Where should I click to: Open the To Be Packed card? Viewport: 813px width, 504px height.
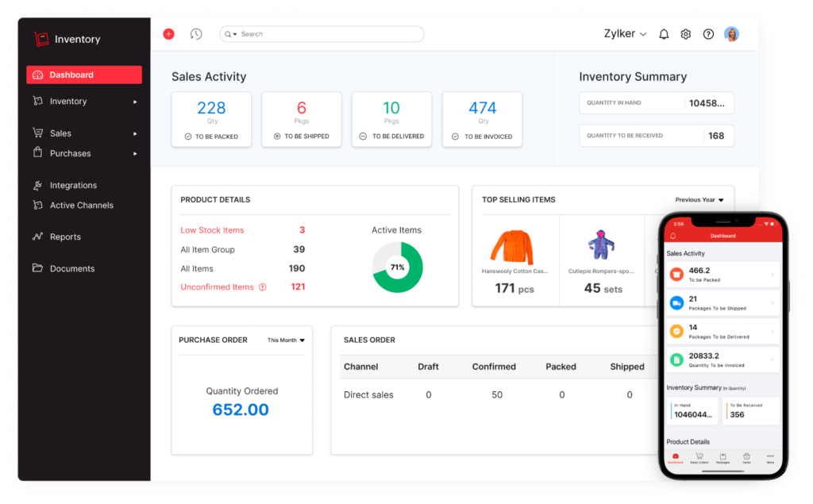[x=211, y=120]
